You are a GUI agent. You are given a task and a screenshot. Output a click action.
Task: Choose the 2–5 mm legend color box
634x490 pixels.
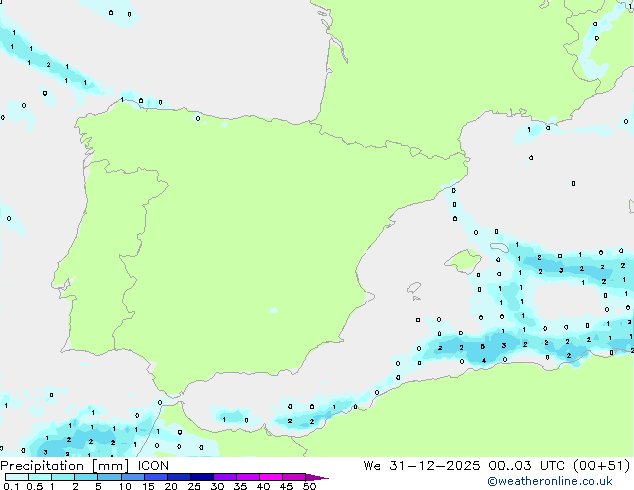click(x=86, y=477)
